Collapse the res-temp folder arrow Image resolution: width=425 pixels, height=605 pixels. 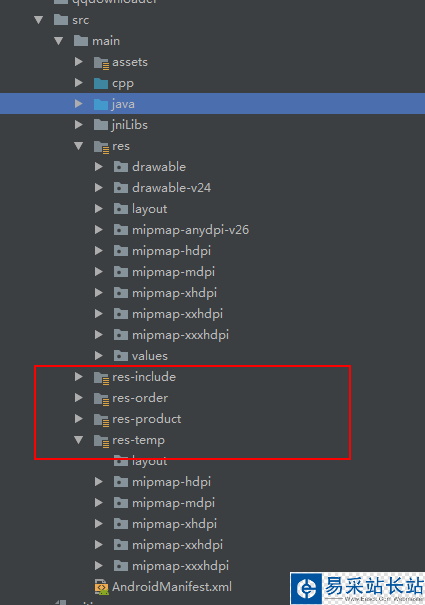(x=79, y=440)
